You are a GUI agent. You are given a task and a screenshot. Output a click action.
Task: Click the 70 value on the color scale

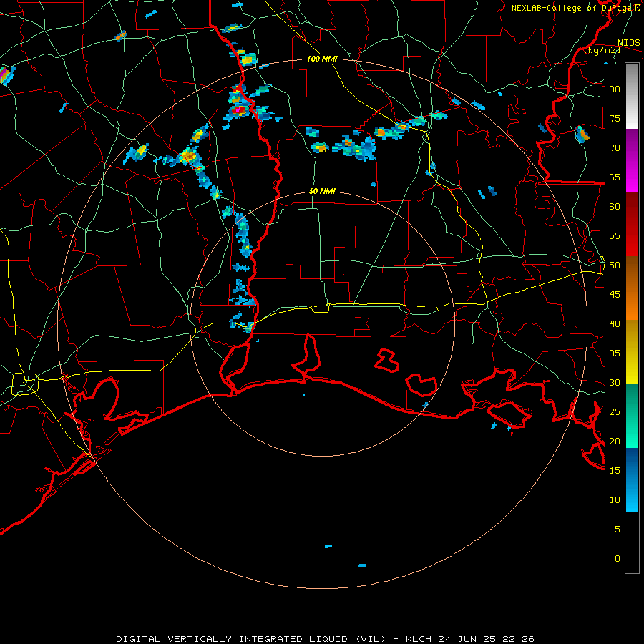[615, 148]
